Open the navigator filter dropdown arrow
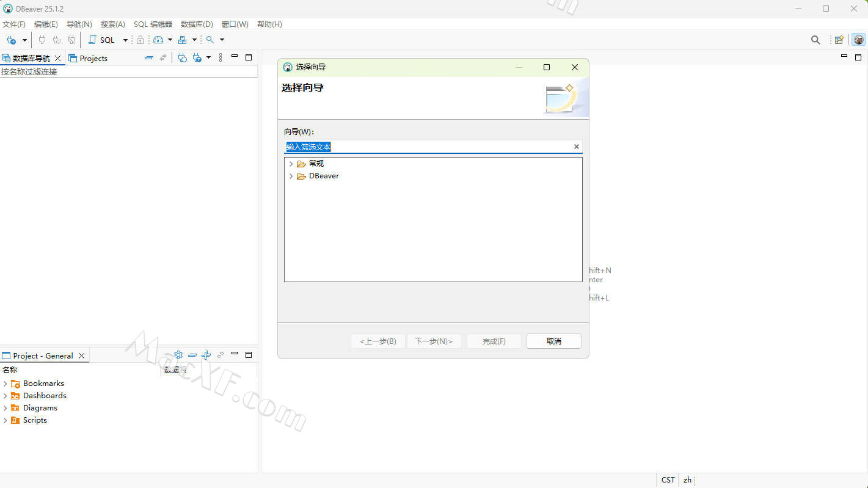 point(208,57)
